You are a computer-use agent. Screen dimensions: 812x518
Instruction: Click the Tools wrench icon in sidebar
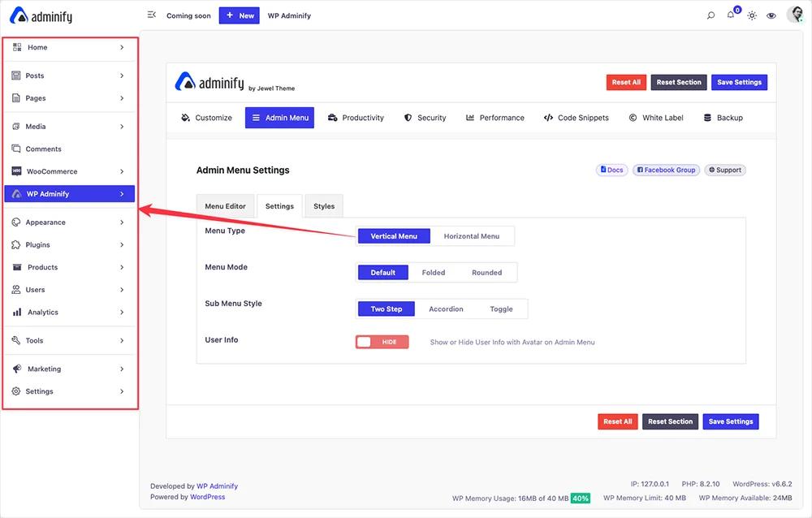click(x=16, y=340)
